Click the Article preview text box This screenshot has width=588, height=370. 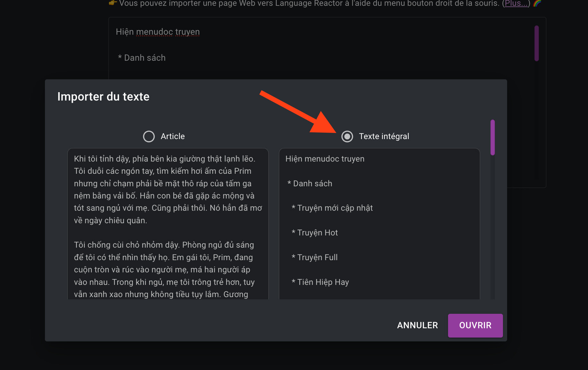tap(168, 224)
